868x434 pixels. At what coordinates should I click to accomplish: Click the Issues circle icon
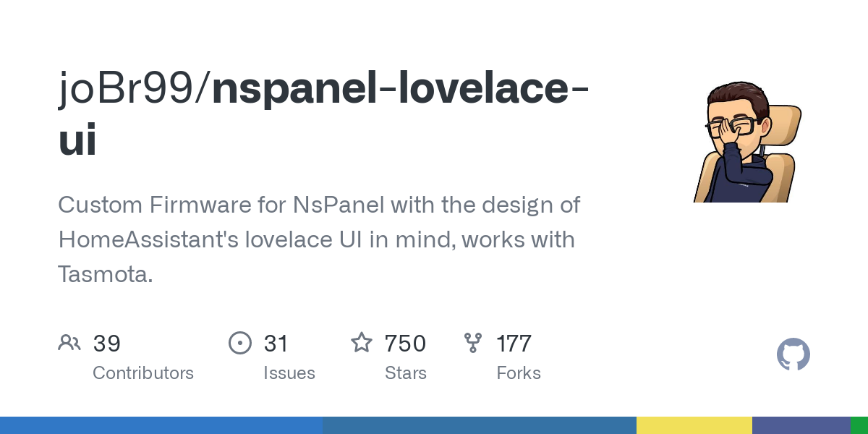click(240, 342)
